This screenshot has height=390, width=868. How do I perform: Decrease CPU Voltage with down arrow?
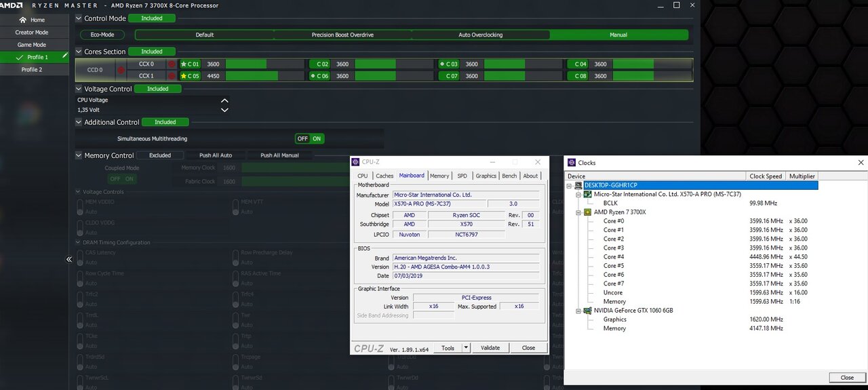point(224,110)
